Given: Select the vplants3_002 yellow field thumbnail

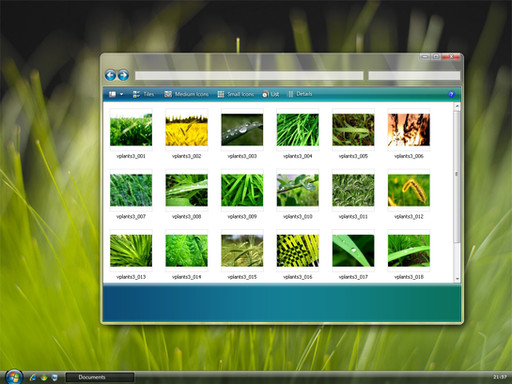Looking at the screenshot, I should [186, 130].
